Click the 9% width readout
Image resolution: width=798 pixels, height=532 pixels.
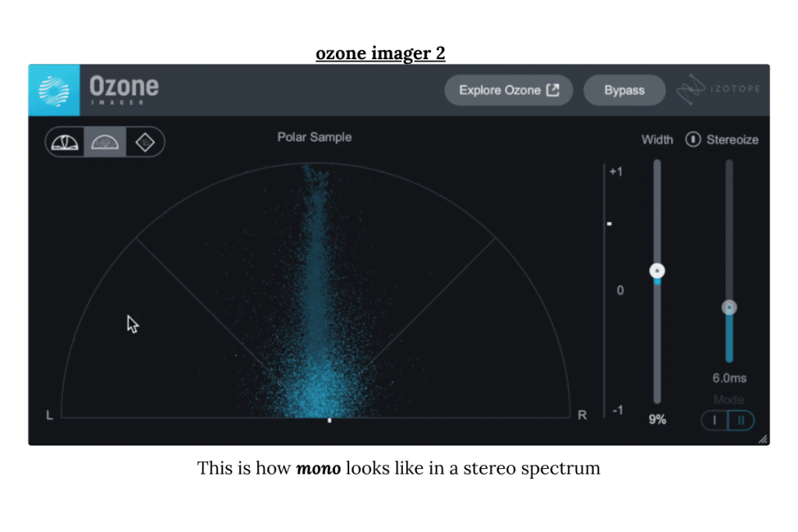656,419
